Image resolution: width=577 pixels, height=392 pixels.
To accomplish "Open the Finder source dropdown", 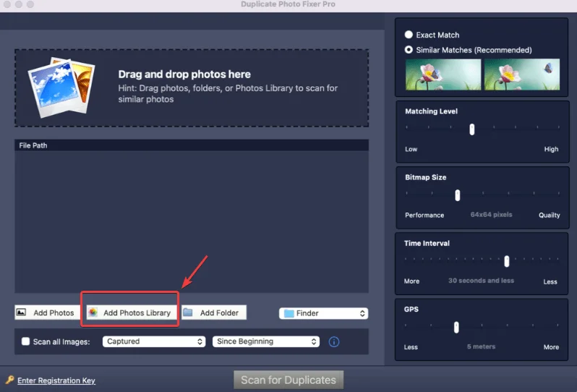I will (x=323, y=313).
